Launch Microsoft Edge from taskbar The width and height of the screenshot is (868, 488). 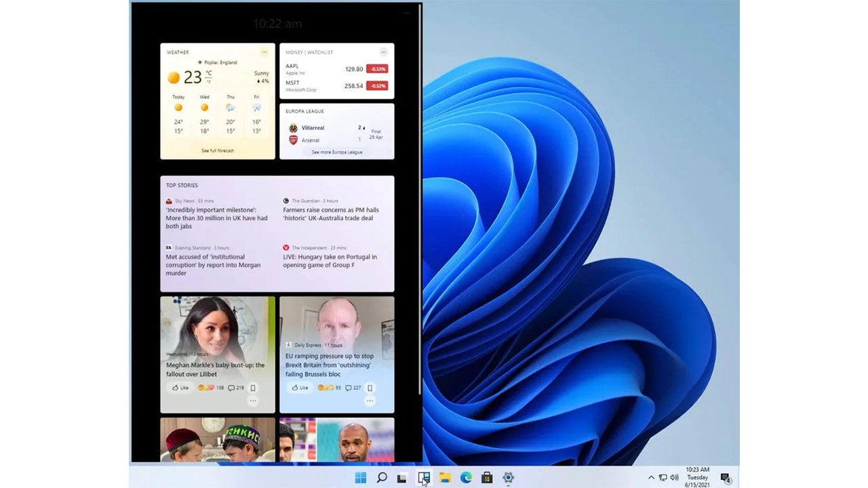click(x=466, y=478)
